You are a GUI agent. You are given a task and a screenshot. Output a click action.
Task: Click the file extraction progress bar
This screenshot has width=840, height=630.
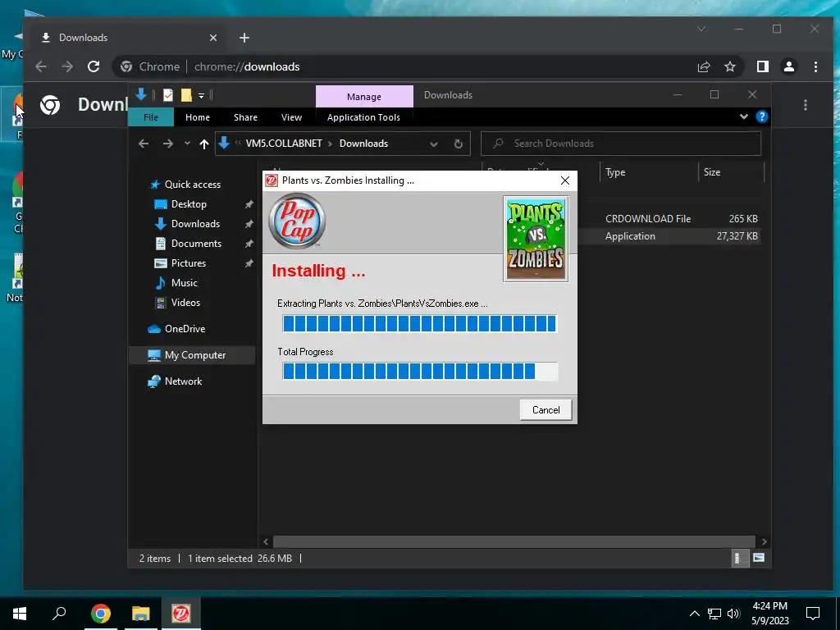[x=419, y=323]
